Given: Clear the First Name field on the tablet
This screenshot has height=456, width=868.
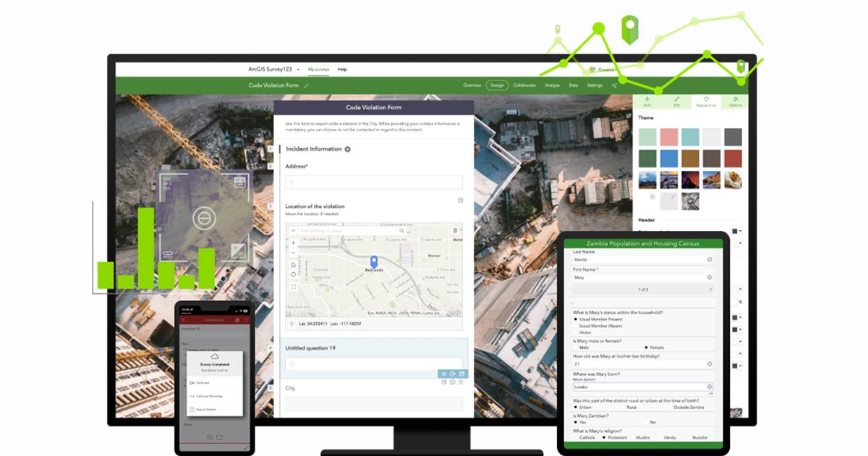Looking at the screenshot, I should point(710,277).
